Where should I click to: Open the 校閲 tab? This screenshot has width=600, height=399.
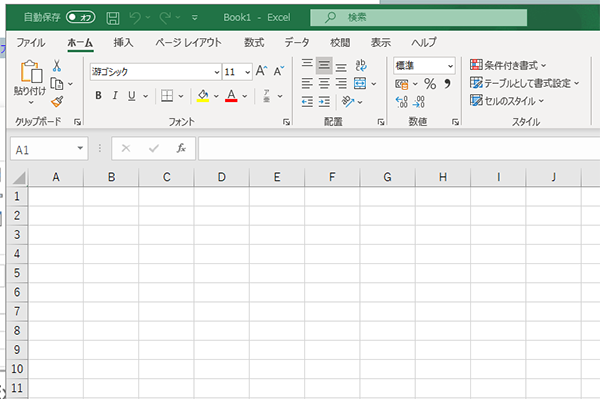pyautogui.click(x=340, y=42)
